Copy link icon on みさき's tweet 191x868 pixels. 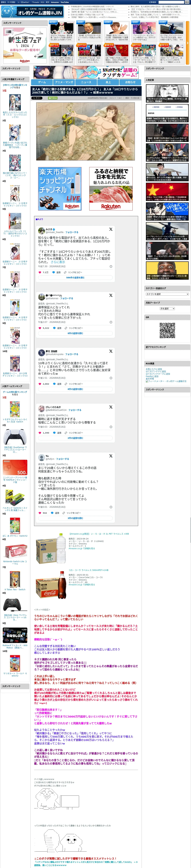tap(66, 272)
